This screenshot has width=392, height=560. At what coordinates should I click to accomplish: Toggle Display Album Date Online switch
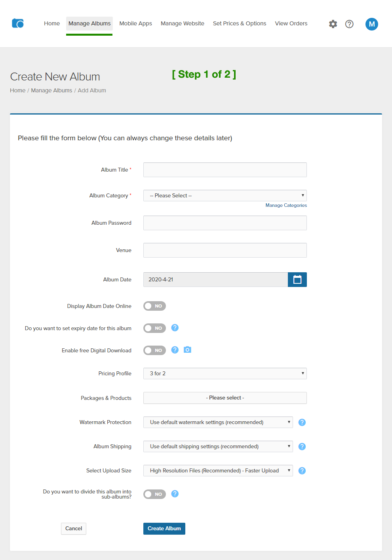(154, 306)
